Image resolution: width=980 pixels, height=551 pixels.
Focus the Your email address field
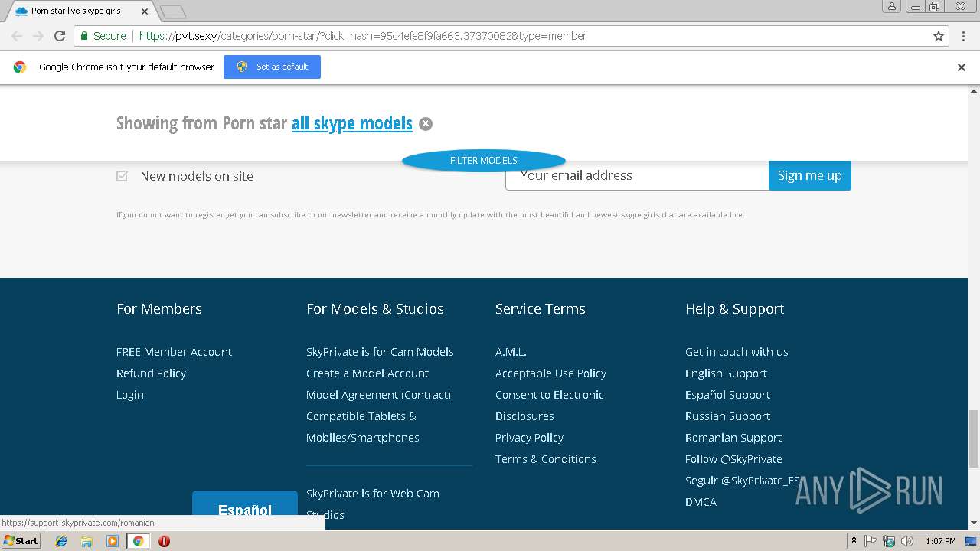point(637,175)
